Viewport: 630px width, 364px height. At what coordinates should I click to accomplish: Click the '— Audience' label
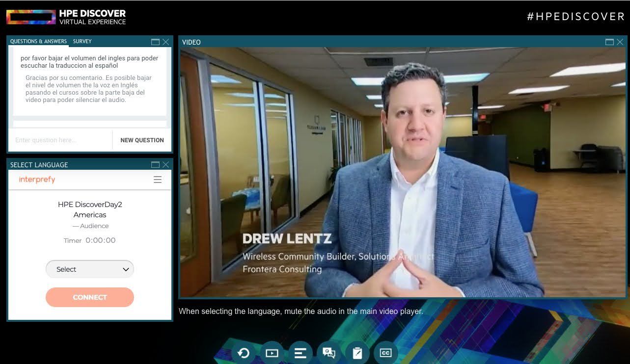(x=90, y=226)
